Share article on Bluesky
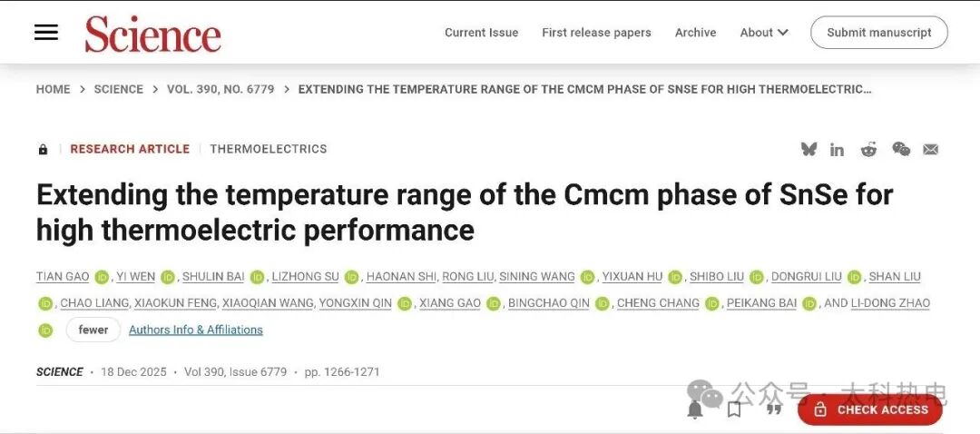The height and width of the screenshot is (434, 980). [808, 149]
